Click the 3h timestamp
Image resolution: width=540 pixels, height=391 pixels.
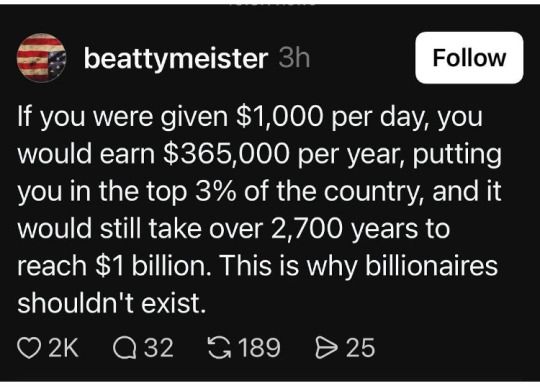(294, 58)
